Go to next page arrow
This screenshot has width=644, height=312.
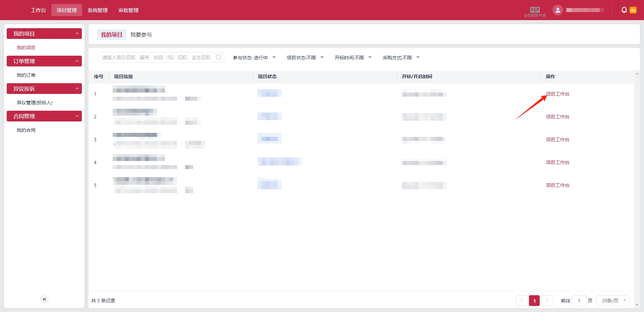click(x=547, y=301)
